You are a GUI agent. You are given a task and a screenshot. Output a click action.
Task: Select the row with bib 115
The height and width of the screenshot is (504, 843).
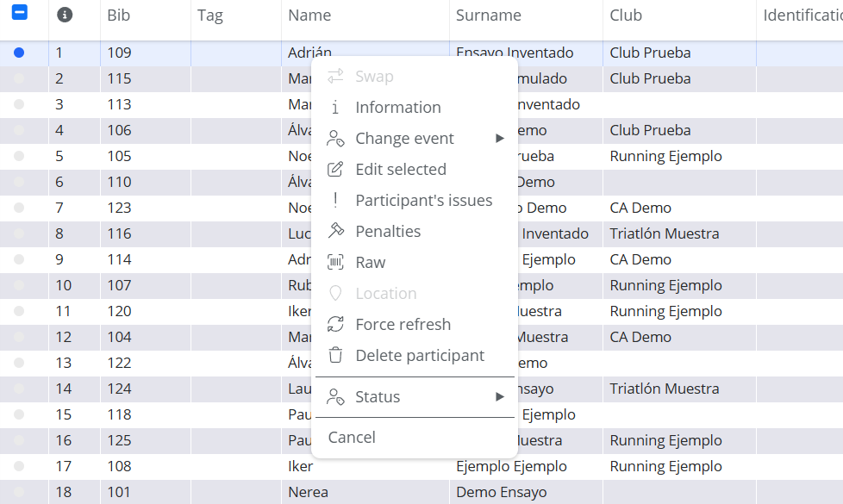pyautogui.click(x=19, y=78)
